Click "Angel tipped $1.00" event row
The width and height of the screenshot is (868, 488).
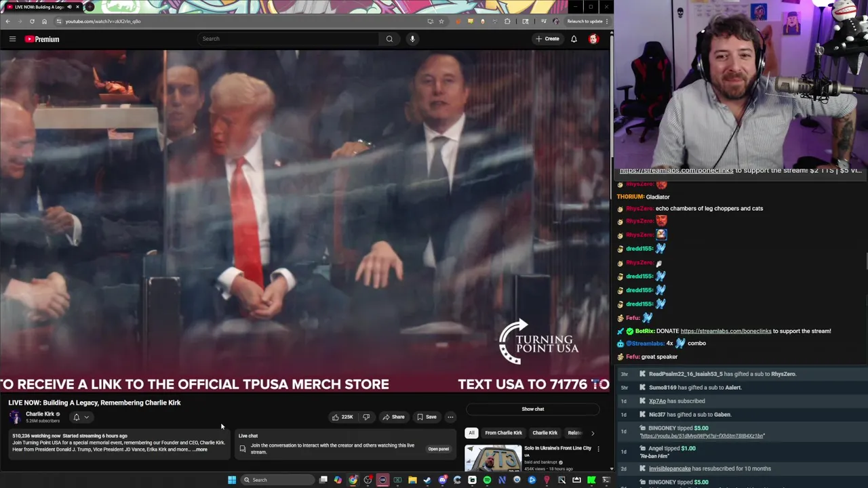tap(742, 451)
